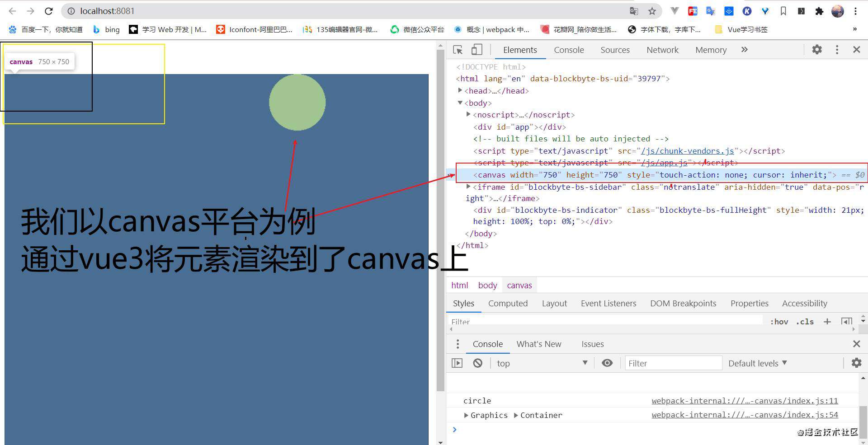868x445 pixels.
Task: Close the console drawer
Action: coord(856,344)
